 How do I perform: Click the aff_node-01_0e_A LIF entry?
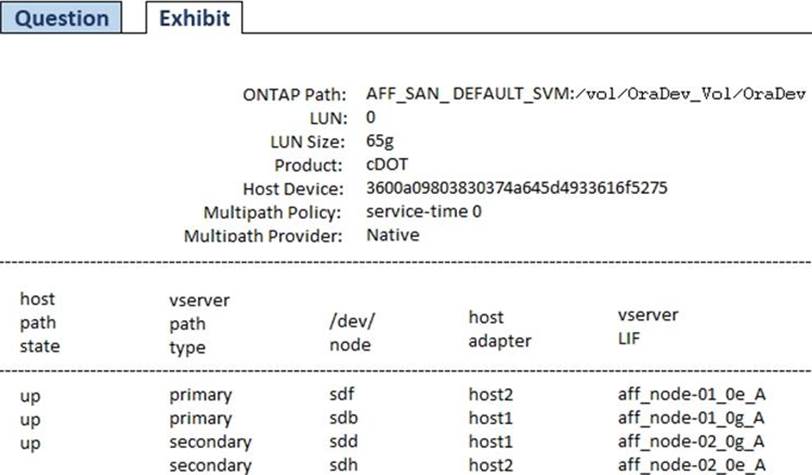pyautogui.click(x=677, y=395)
